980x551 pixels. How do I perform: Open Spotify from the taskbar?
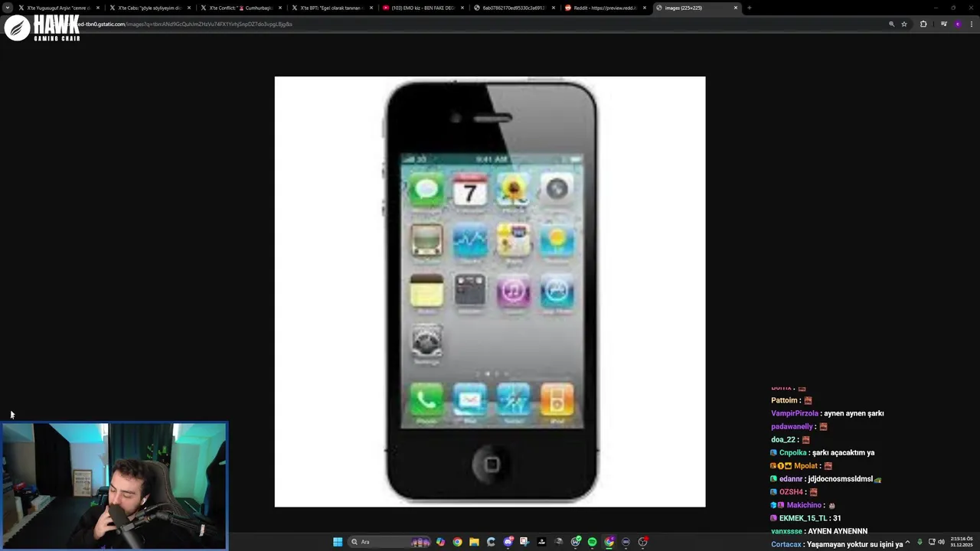click(592, 542)
